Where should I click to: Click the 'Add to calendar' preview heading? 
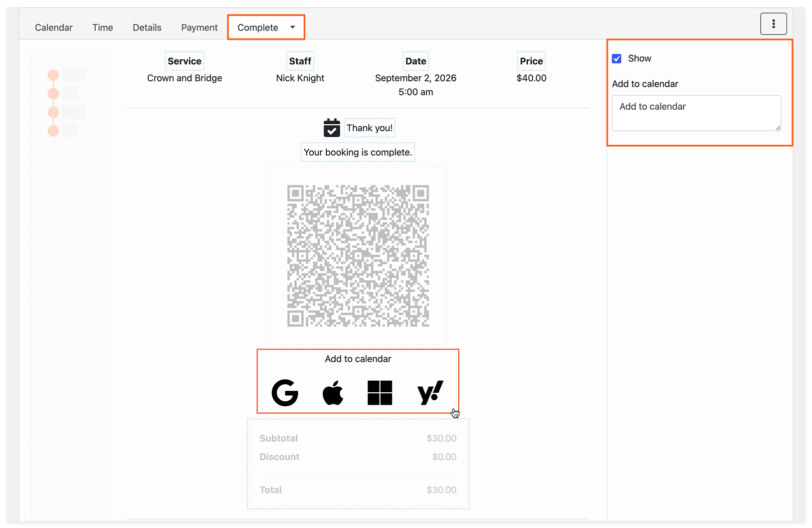point(358,359)
